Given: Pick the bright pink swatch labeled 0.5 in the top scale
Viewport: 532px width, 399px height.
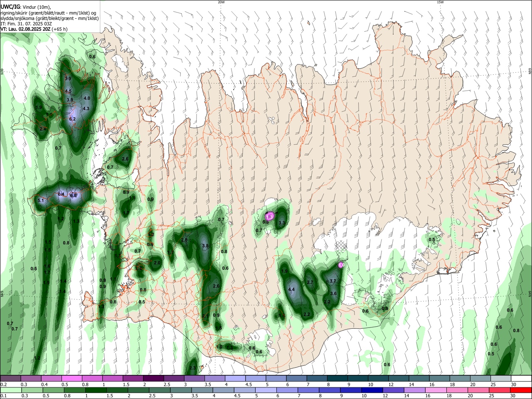Looking at the screenshot, I should coord(71,379).
